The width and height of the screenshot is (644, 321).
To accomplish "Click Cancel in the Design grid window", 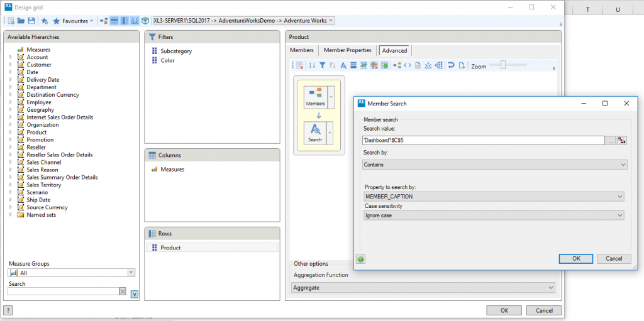I will [x=544, y=310].
